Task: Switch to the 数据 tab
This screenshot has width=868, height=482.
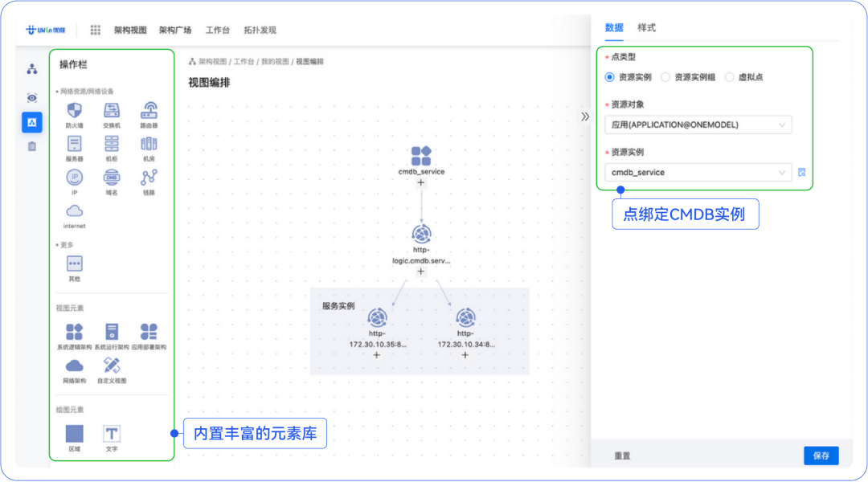Action: (614, 27)
